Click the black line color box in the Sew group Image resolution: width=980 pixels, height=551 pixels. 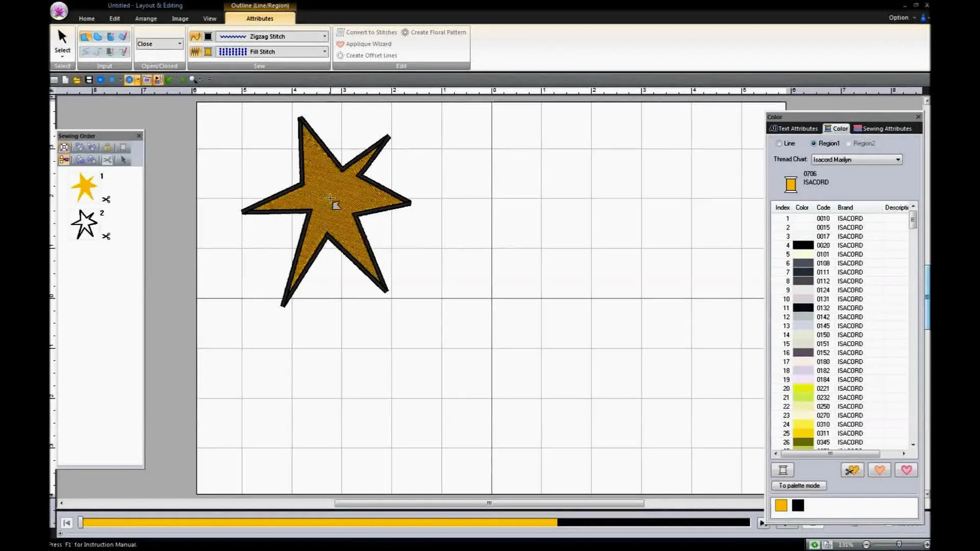click(x=208, y=36)
